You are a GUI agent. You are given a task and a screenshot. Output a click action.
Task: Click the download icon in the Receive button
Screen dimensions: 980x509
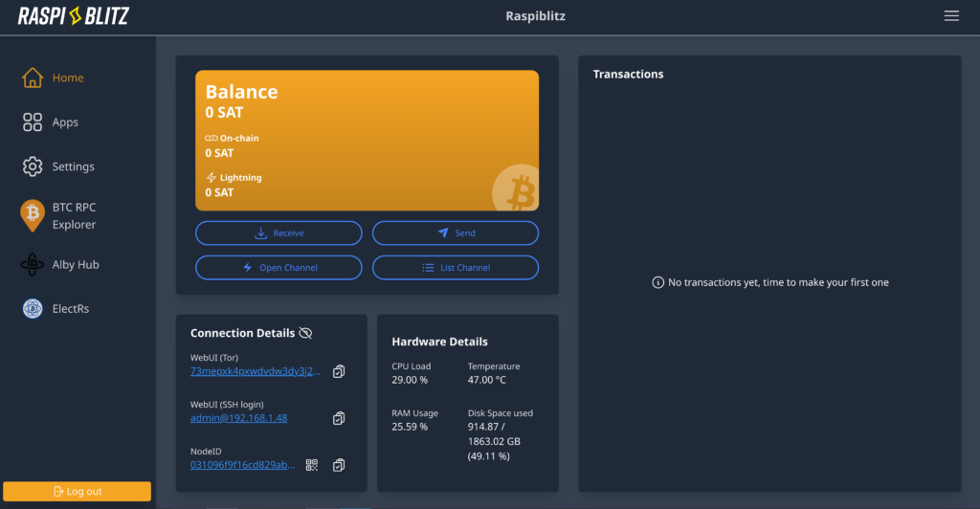260,232
